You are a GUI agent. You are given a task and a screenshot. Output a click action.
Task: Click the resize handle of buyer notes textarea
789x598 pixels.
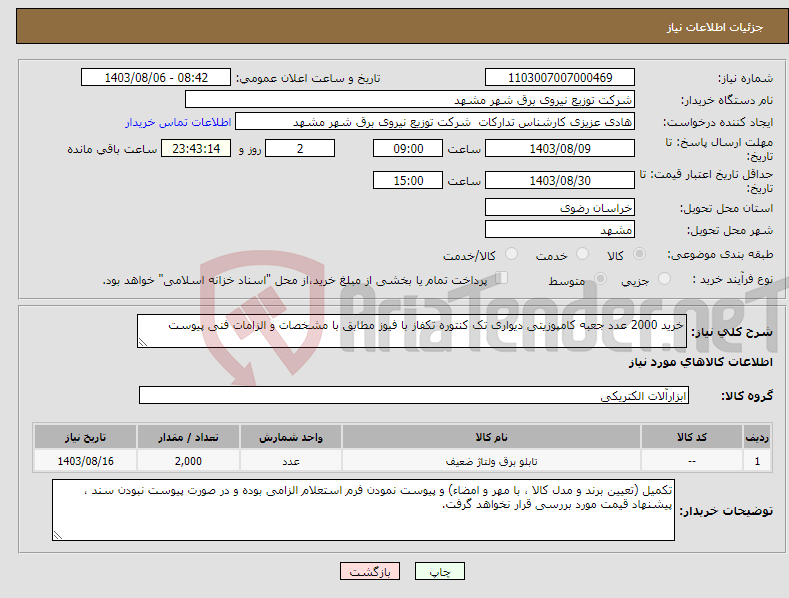pos(58,536)
